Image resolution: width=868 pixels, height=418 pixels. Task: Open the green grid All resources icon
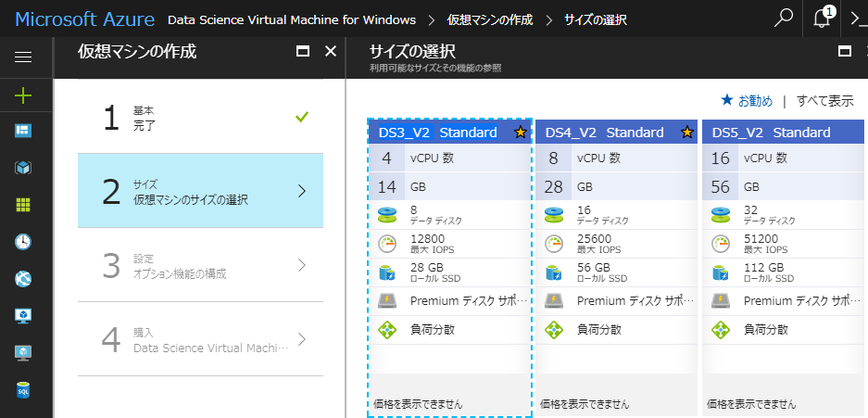[x=23, y=204]
